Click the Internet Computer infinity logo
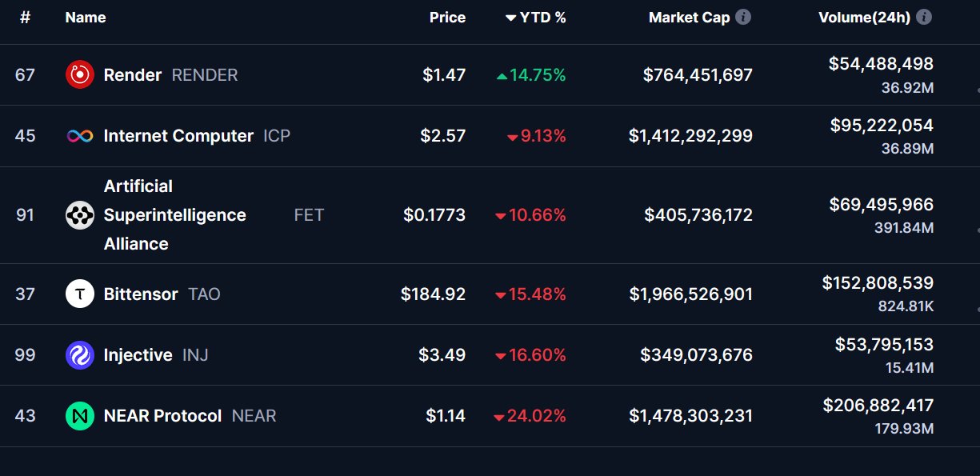Image resolution: width=980 pixels, height=476 pixels. point(80,136)
